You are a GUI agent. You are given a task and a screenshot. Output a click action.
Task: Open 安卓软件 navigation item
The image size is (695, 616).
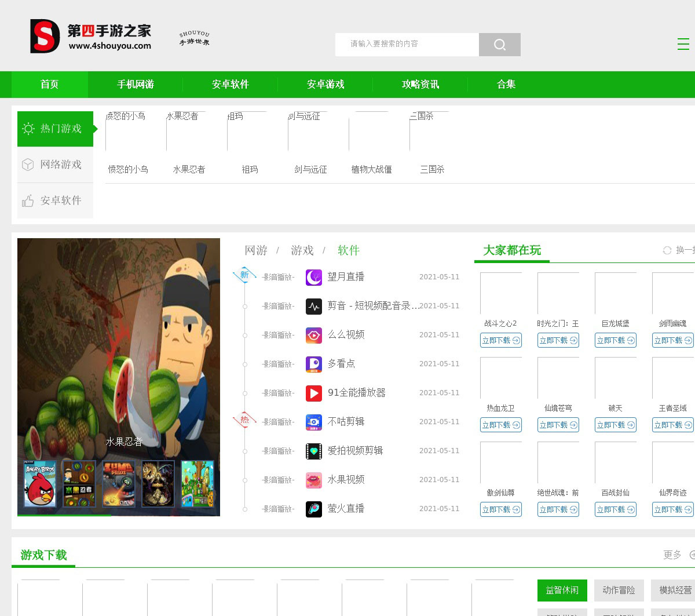coord(231,85)
